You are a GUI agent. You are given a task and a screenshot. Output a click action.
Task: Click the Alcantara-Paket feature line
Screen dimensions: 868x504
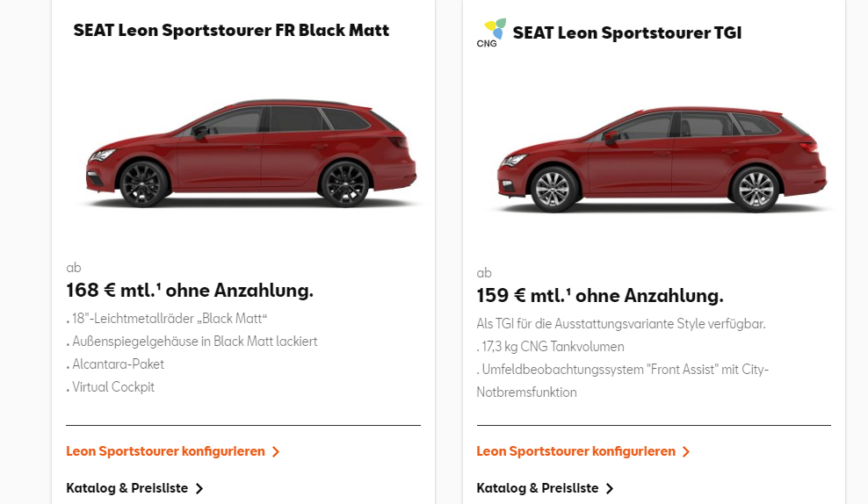coord(118,364)
